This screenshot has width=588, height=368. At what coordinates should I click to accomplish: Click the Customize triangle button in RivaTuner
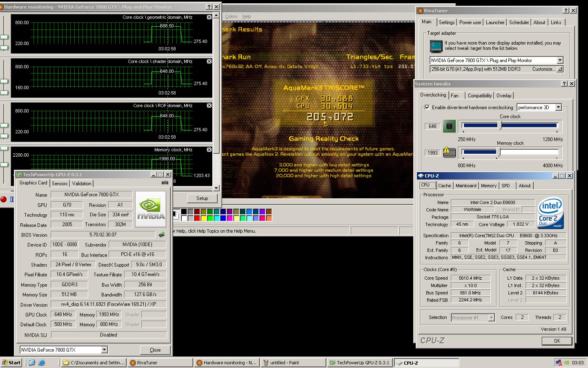pos(560,69)
